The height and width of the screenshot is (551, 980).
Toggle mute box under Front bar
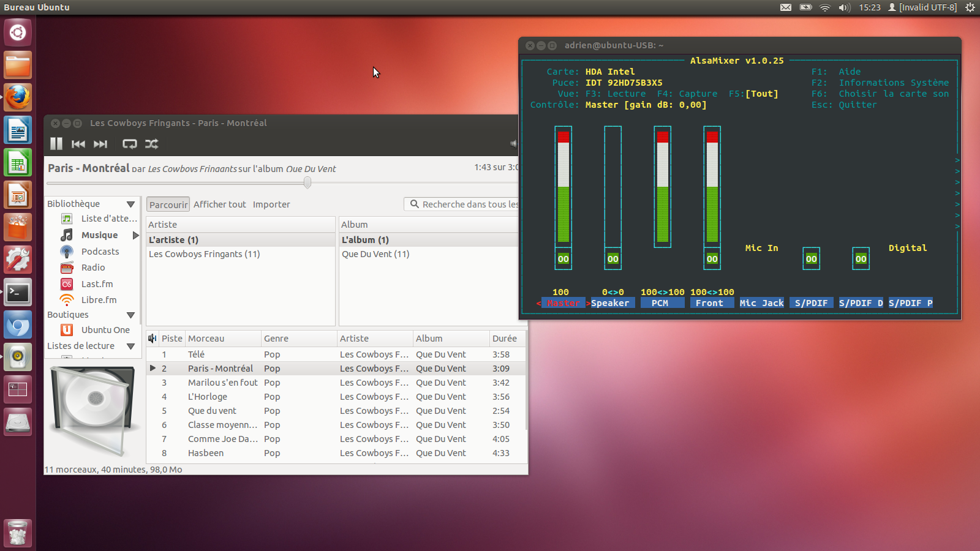(712, 259)
